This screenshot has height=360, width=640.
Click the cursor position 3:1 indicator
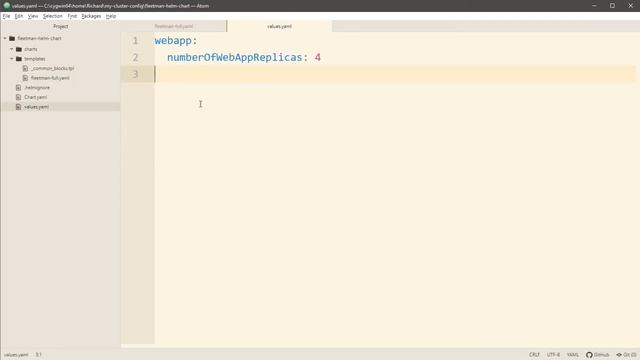38,355
